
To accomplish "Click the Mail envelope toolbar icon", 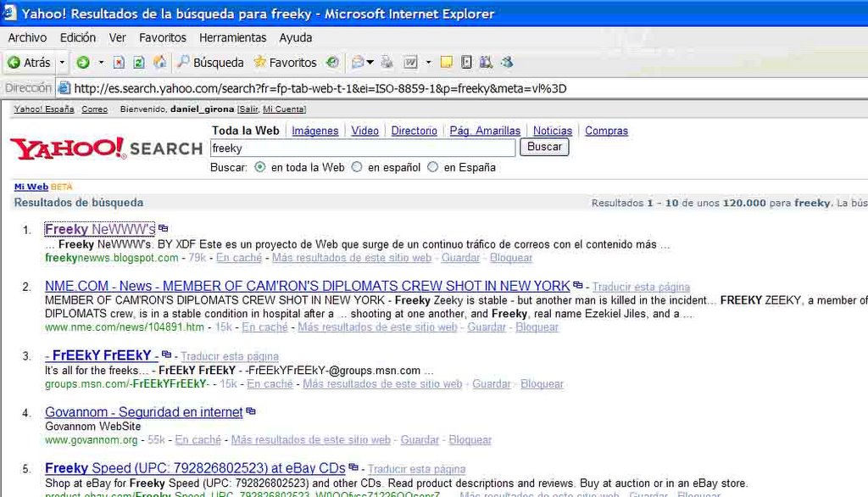I will (358, 63).
